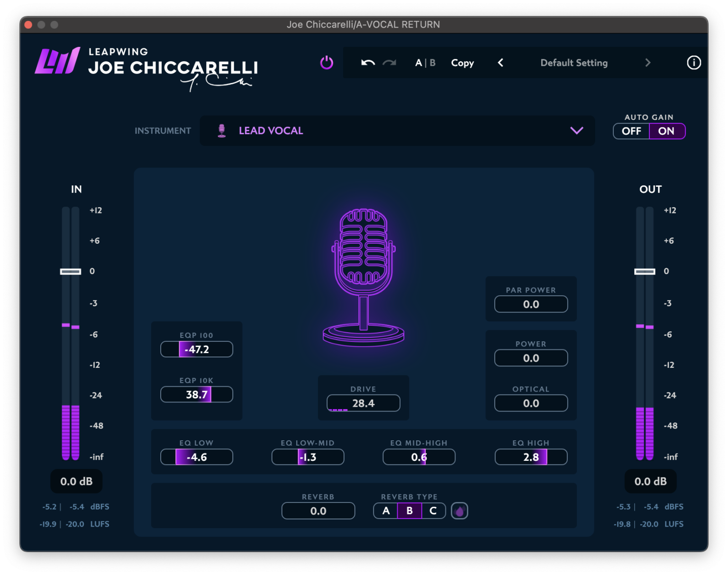Click the microphone icon in the Instrument field
The height and width of the screenshot is (575, 728).
222,130
